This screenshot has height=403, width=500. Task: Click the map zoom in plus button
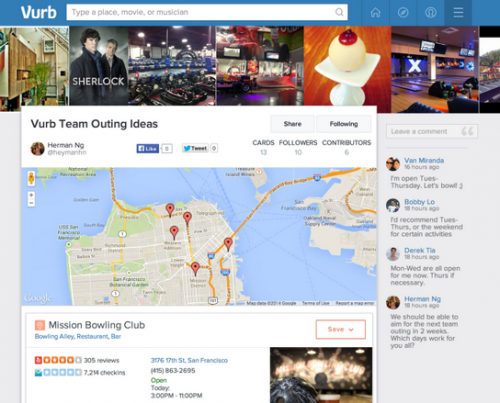31,195
